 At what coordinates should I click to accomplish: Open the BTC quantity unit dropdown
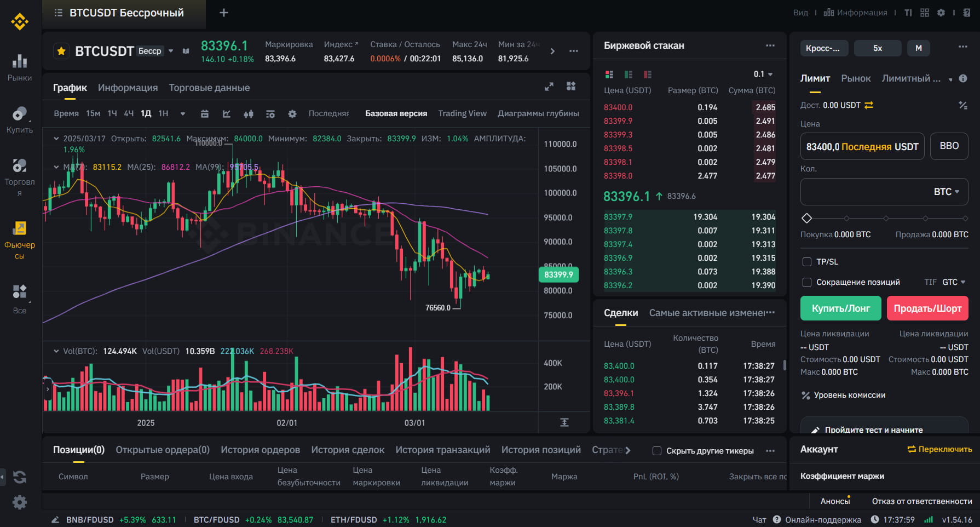pos(947,192)
